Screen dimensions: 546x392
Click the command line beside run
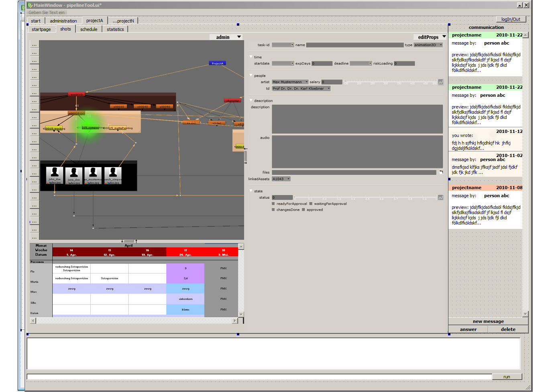259,377
